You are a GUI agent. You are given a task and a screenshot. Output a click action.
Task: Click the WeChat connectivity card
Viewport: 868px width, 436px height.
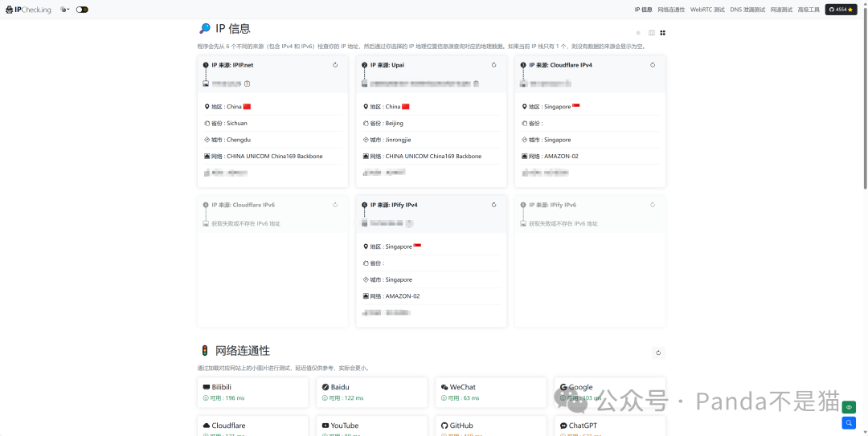click(x=491, y=393)
